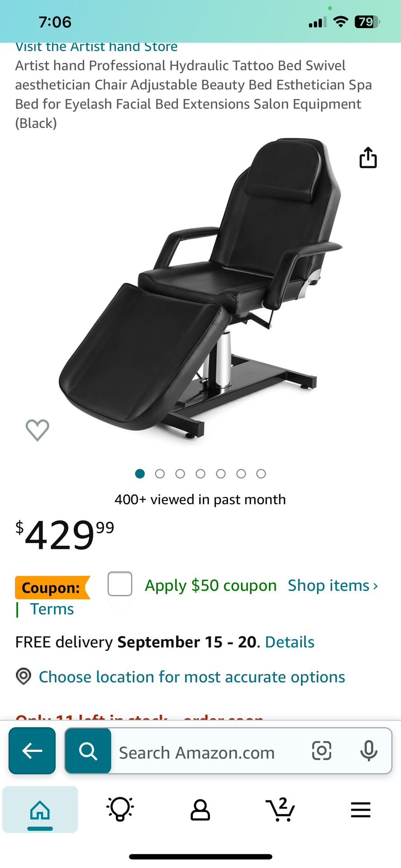Open the lightbulb inspiration tab
This screenshot has width=401, height=868.
coord(120,809)
